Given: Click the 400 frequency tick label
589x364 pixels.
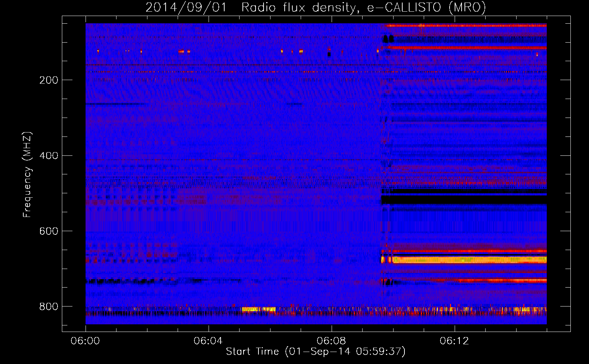Looking at the screenshot, I should [x=48, y=156].
